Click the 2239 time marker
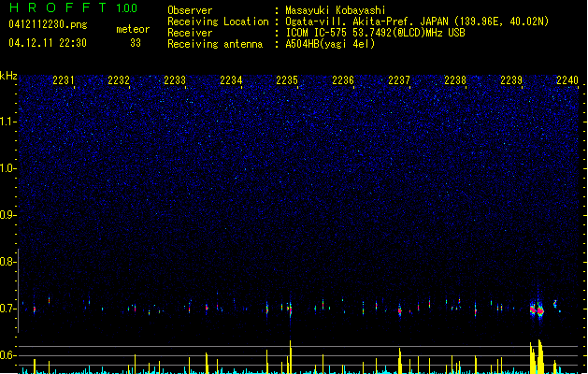Viewport: 588px width, 374px height. click(x=511, y=80)
